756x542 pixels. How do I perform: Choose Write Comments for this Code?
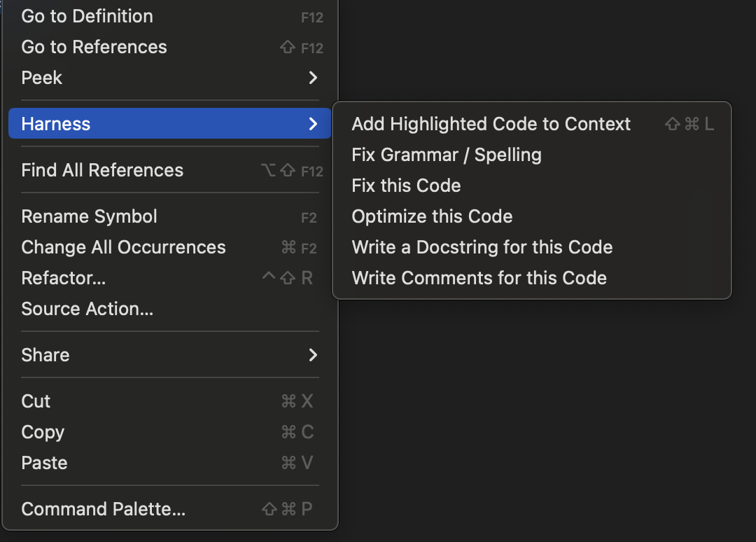pos(479,277)
